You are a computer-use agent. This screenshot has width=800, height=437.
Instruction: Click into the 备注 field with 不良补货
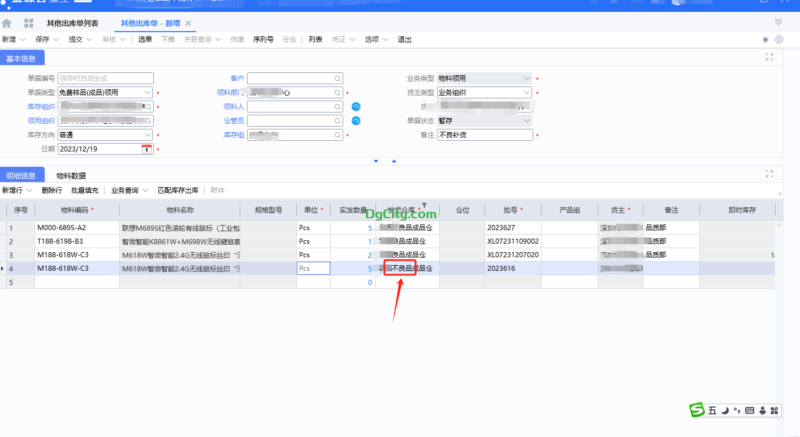[485, 135]
